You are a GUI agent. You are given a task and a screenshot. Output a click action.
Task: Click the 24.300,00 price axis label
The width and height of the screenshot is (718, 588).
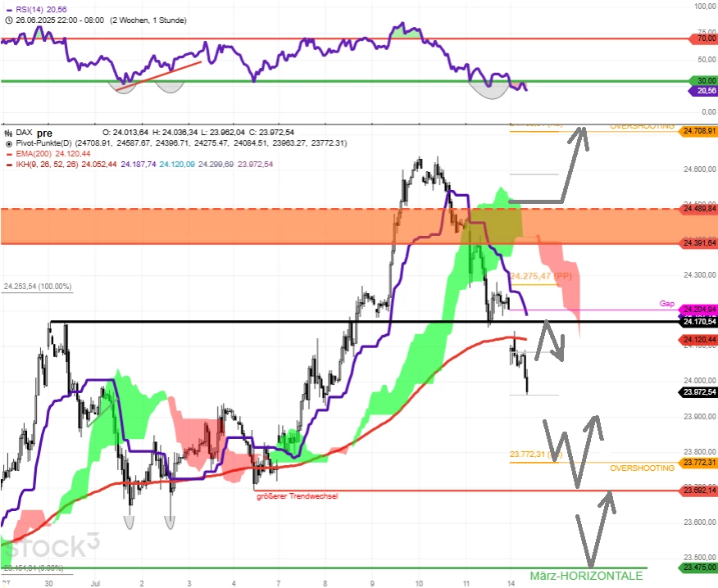tap(700, 275)
